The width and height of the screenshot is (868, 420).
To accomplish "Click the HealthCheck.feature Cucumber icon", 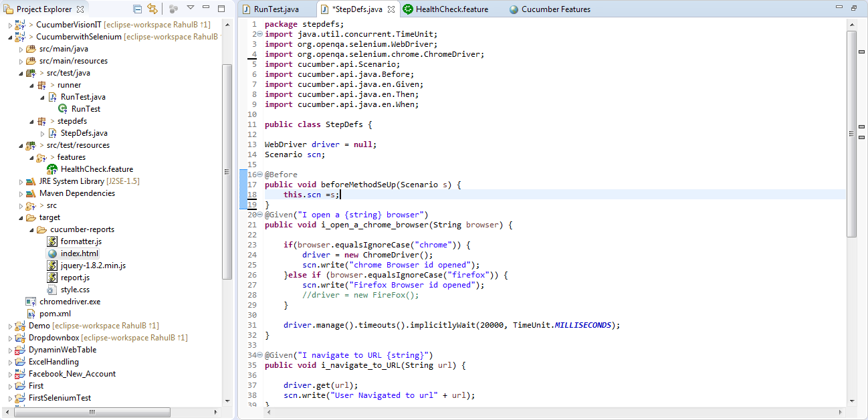I will 52,169.
